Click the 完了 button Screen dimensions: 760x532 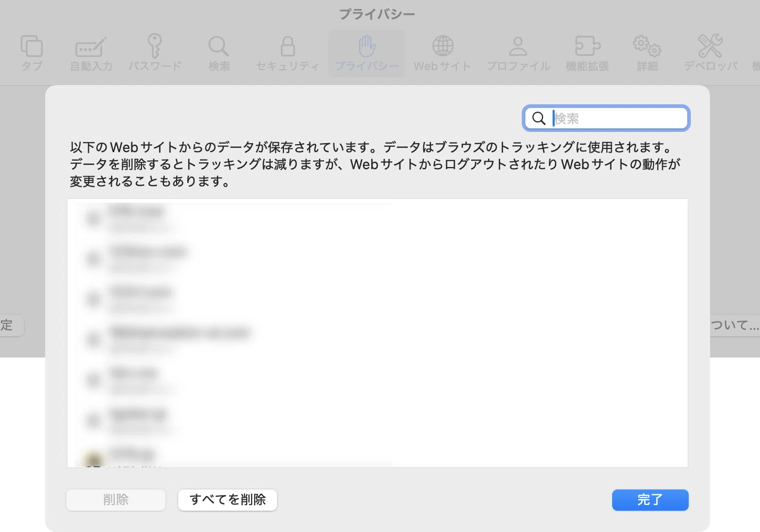point(650,500)
